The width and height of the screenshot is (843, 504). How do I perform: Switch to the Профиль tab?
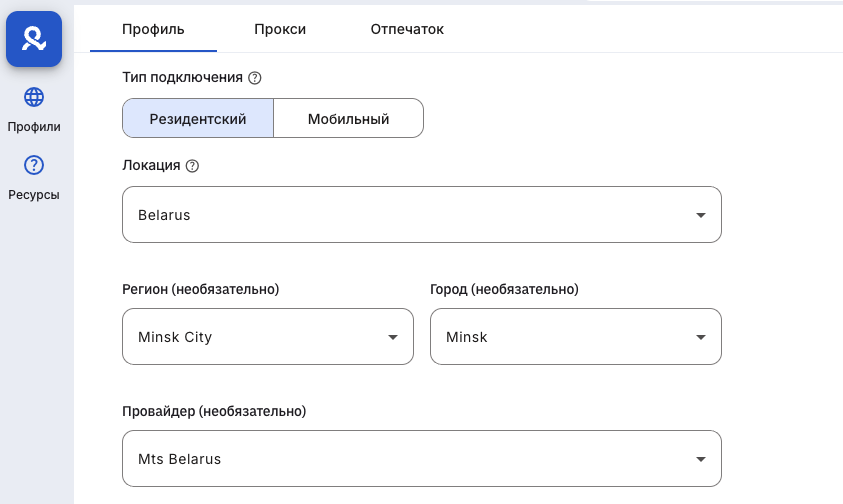pos(153,29)
